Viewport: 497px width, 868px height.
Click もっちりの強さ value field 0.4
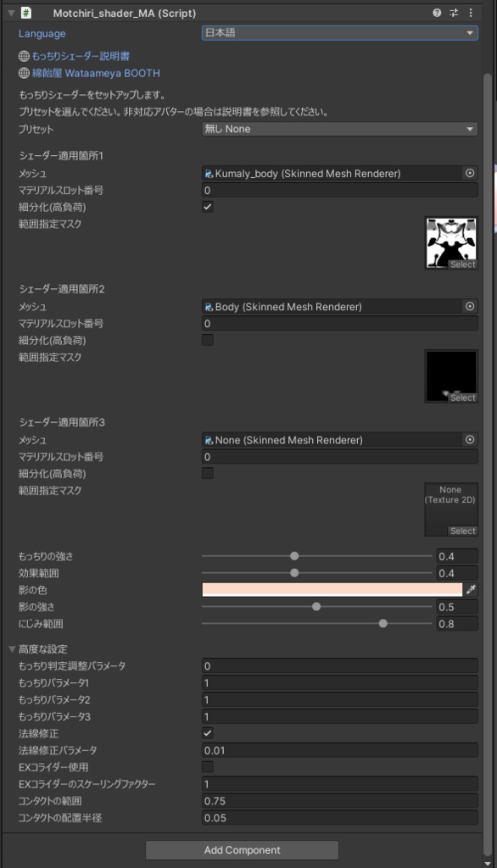tap(457, 556)
